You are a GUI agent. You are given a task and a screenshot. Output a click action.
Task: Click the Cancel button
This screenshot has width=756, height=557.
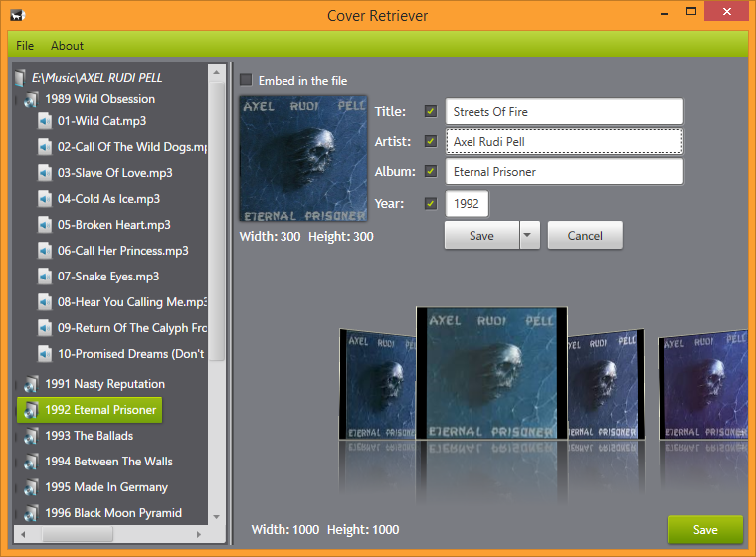[585, 235]
